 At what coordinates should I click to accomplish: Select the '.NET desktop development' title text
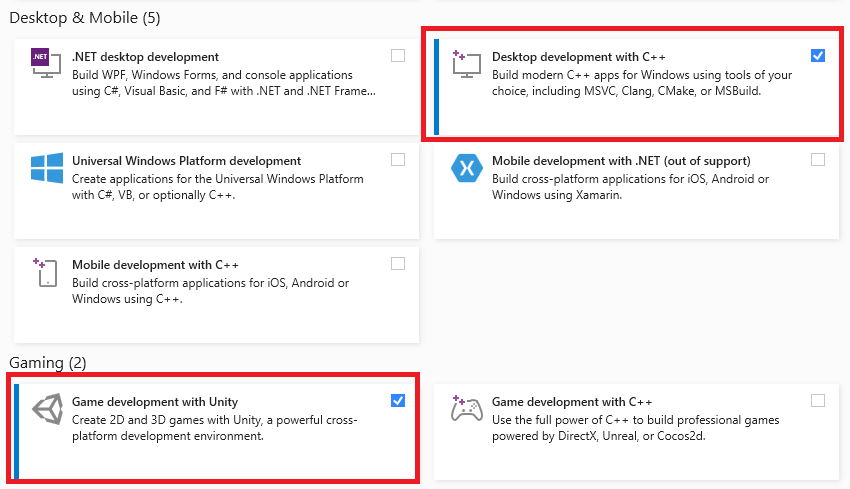coord(145,57)
